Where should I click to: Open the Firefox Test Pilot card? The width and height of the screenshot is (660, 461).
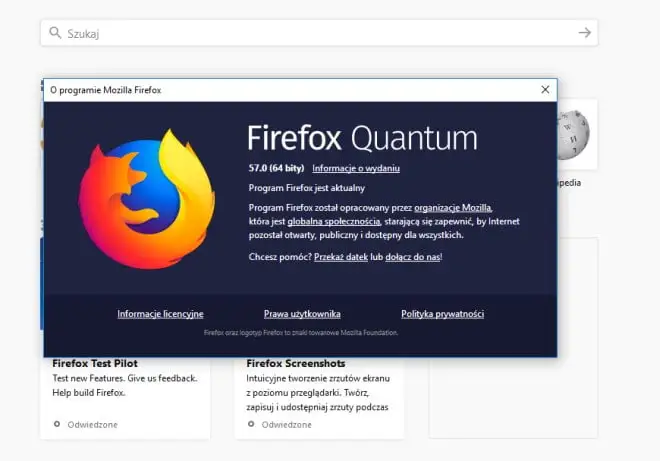(x=125, y=398)
